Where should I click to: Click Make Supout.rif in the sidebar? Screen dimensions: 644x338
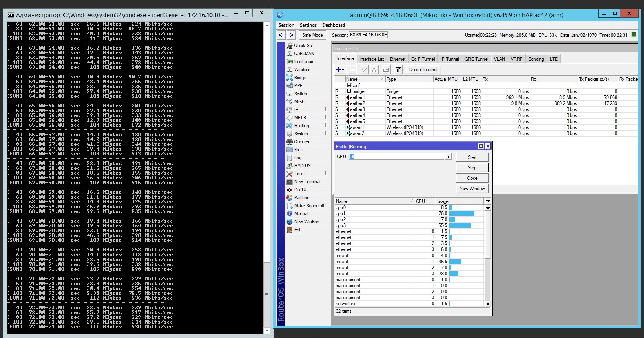click(x=309, y=206)
